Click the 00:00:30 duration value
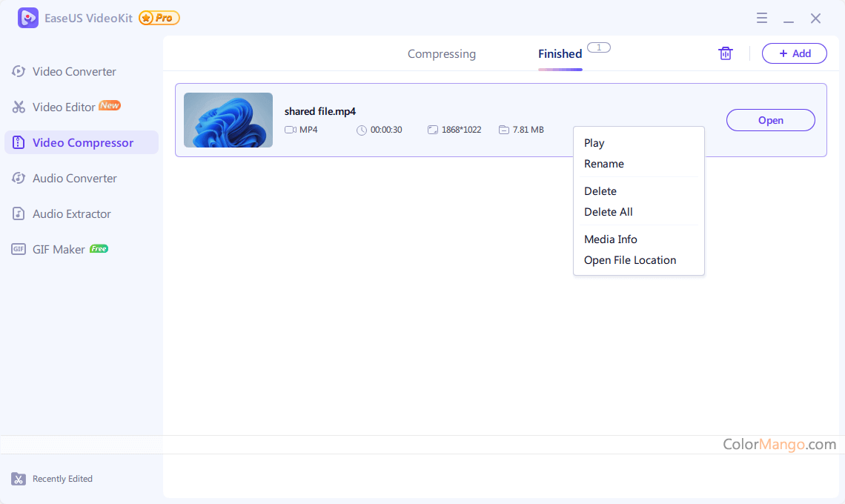Viewport: 845px width, 504px height. pos(386,130)
